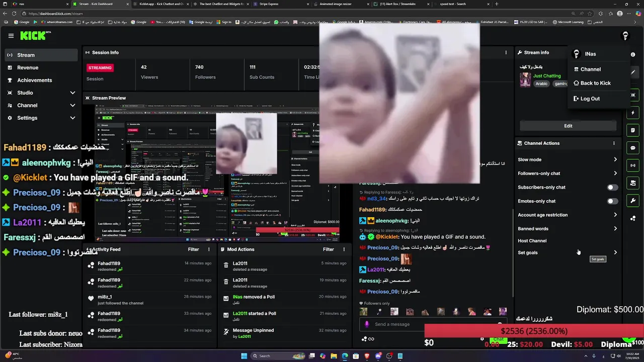Screen dimensions: 644x362
Task: Click the purple microphone icon in message box
Action: click(367, 324)
